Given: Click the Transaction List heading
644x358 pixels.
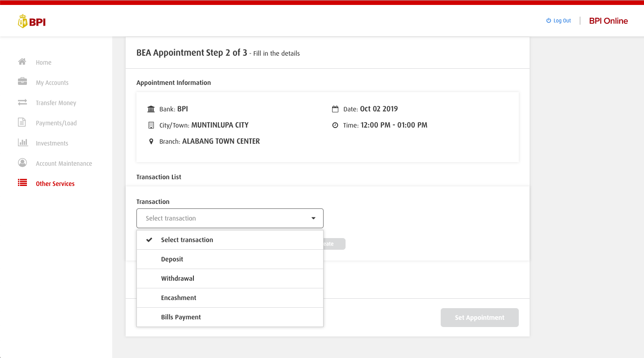Looking at the screenshot, I should pyautogui.click(x=159, y=177).
